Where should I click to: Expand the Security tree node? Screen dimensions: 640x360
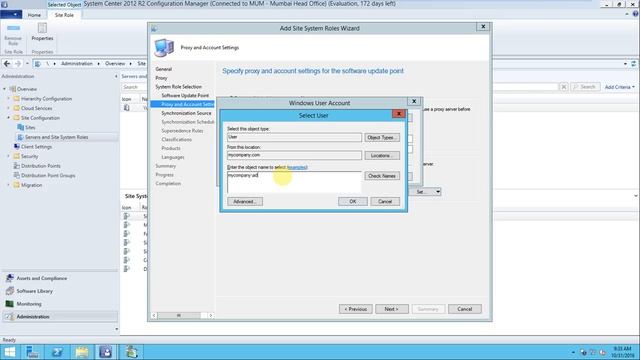(x=8, y=156)
